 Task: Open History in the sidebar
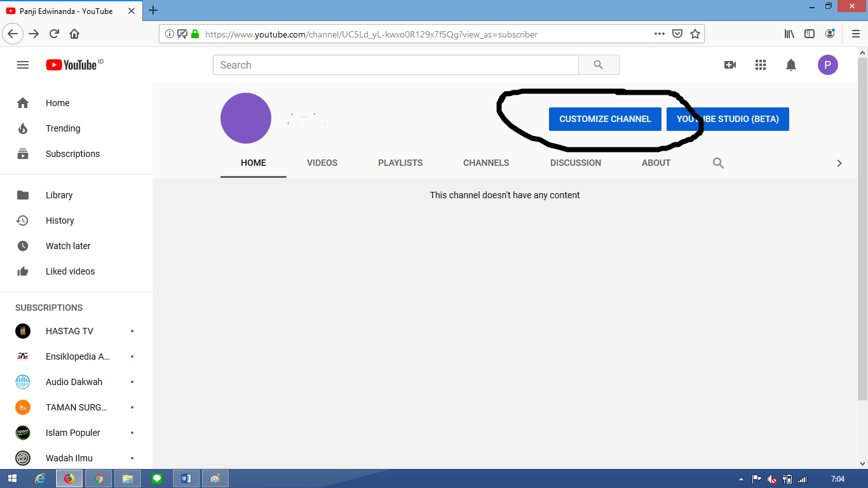tap(76, 220)
